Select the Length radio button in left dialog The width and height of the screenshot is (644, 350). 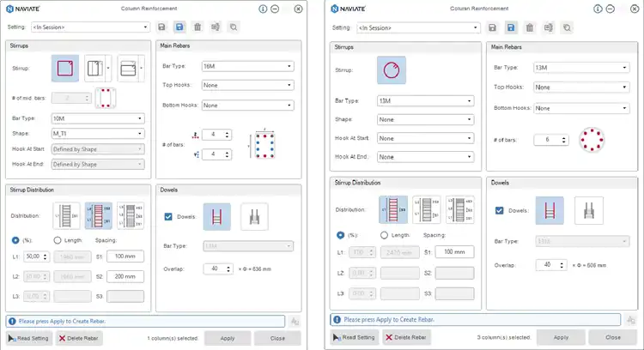58,240
